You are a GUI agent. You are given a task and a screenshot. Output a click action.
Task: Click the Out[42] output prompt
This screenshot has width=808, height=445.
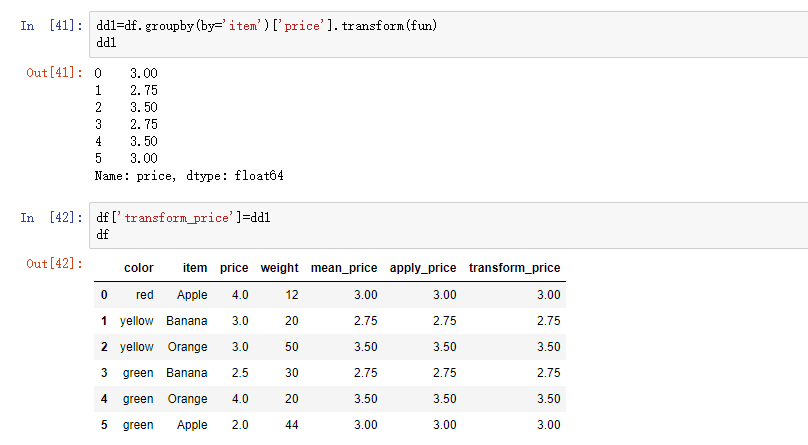[54, 264]
